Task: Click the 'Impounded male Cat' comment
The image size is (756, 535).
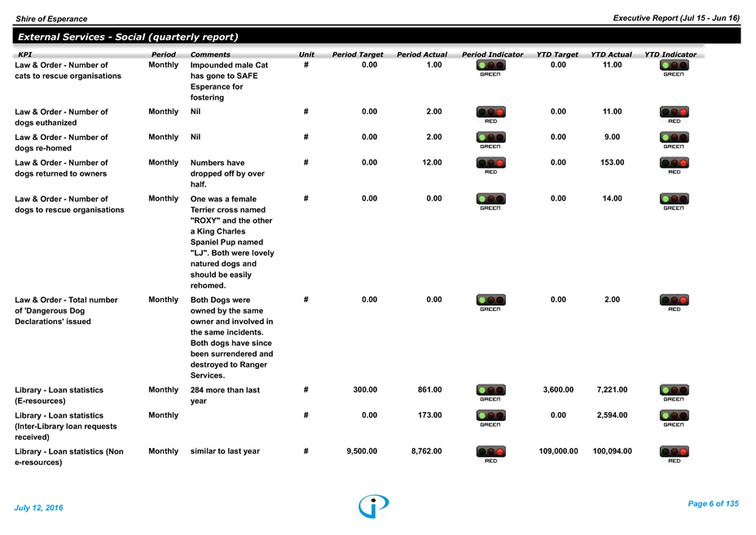Action: point(229,81)
